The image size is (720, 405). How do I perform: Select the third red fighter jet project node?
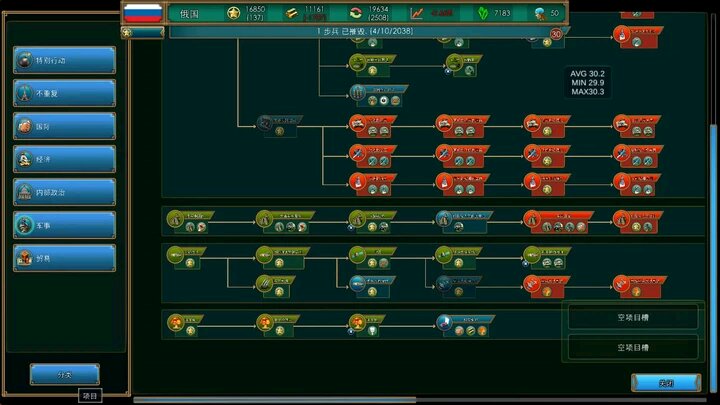[547, 156]
